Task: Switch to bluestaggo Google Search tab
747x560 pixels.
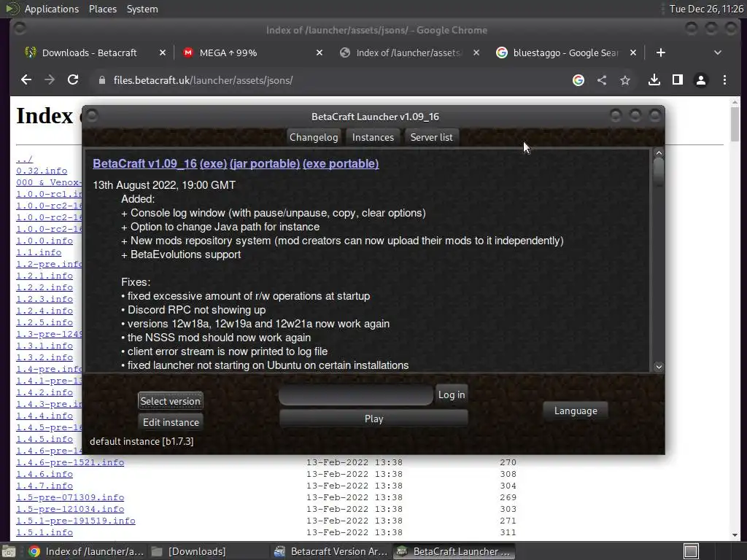Action: [x=565, y=52]
